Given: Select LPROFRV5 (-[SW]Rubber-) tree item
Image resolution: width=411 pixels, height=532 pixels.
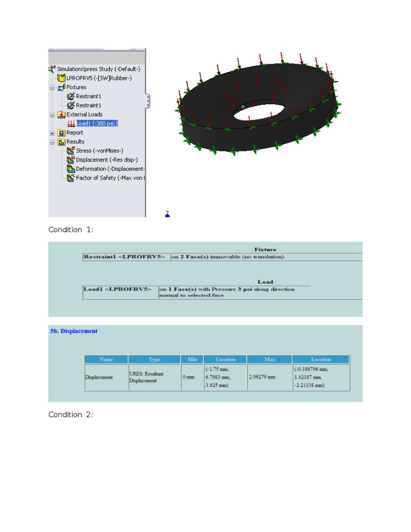Looking at the screenshot, I should coord(99,78).
